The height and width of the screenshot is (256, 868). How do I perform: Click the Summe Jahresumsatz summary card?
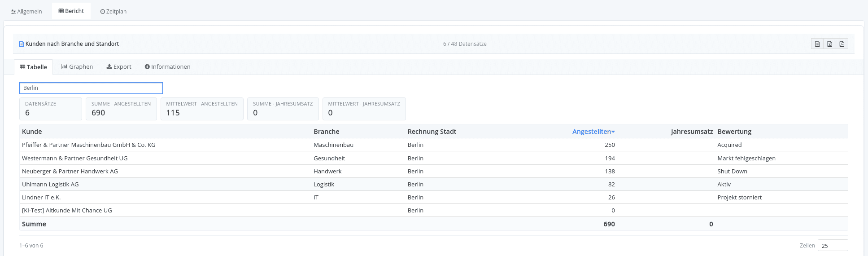tap(283, 109)
